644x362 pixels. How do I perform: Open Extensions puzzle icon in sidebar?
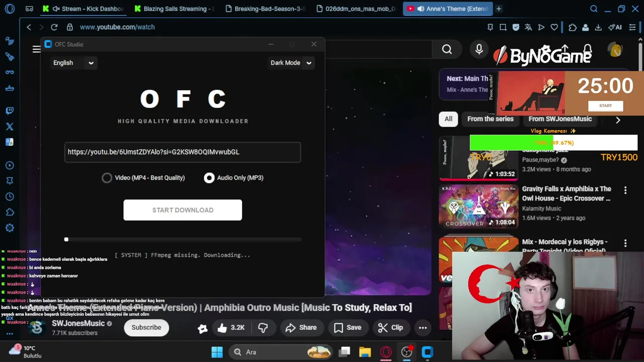(x=10, y=212)
